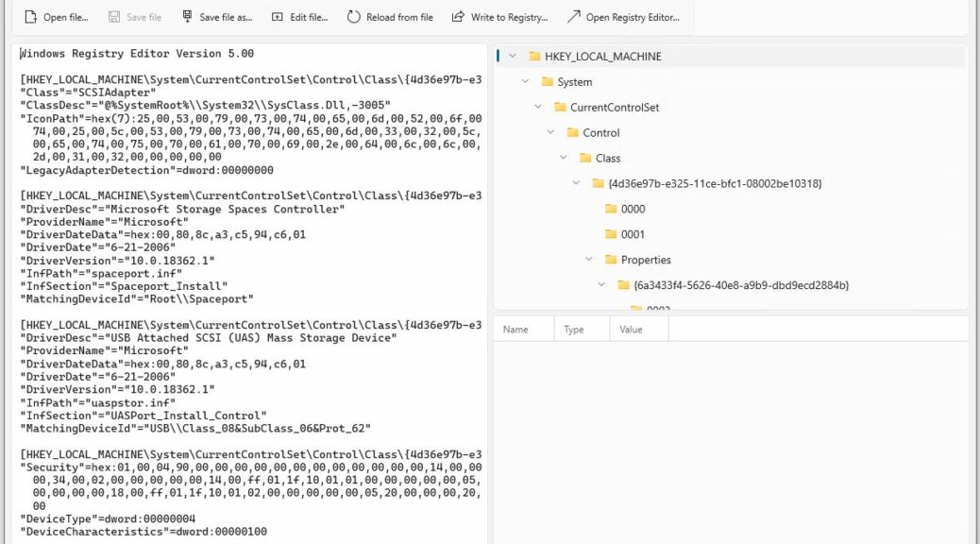
Task: Click the Control folder icon
Action: [x=572, y=132]
